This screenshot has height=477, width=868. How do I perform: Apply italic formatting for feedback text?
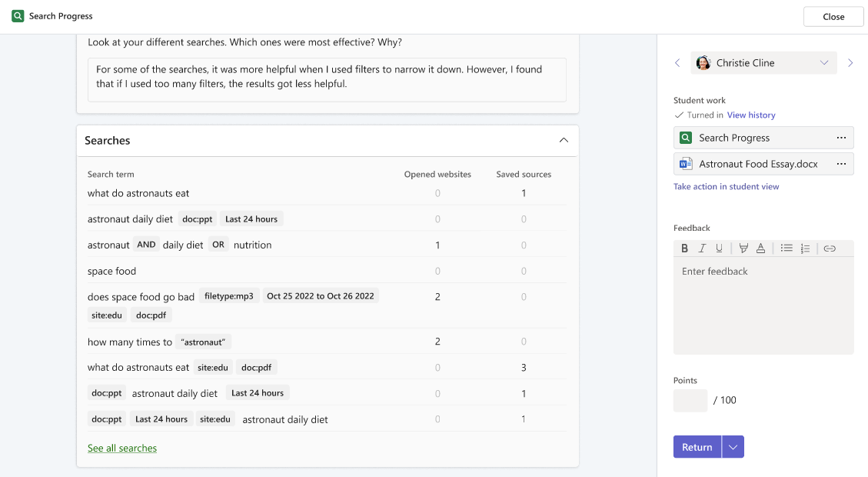point(701,248)
